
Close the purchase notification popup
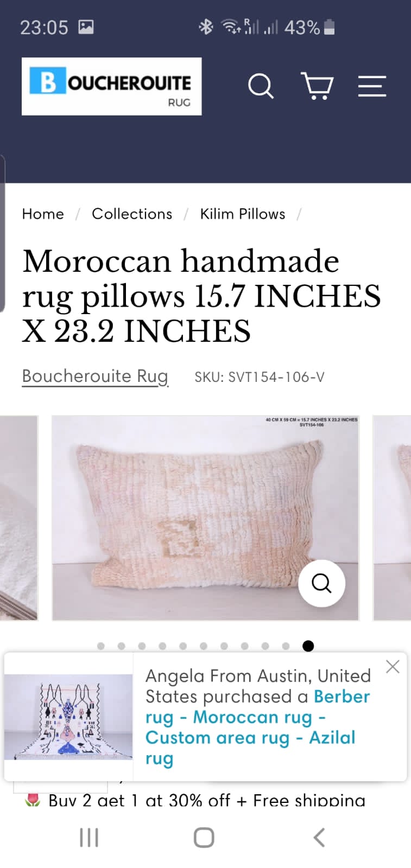point(393,667)
